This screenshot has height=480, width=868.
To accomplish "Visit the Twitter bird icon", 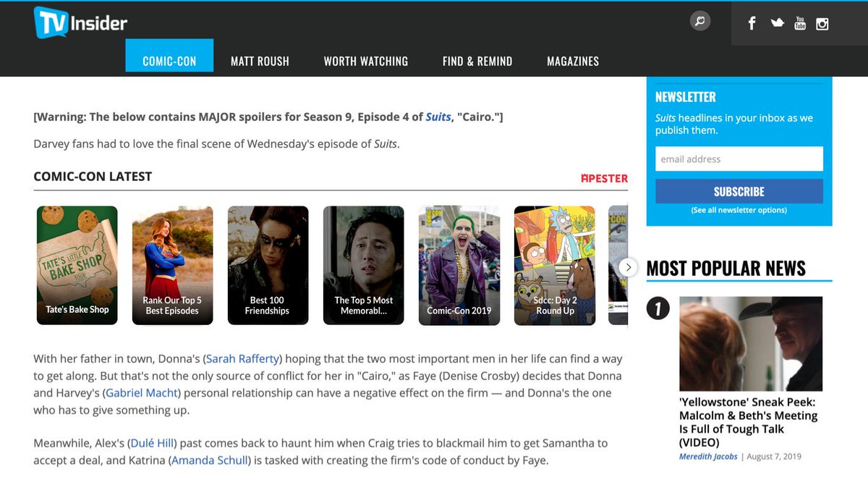I will coord(777,23).
